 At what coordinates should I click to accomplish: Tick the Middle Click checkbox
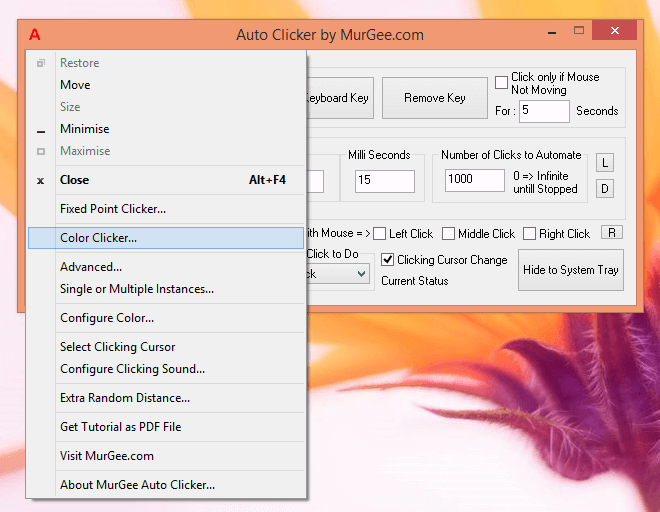tap(448, 234)
